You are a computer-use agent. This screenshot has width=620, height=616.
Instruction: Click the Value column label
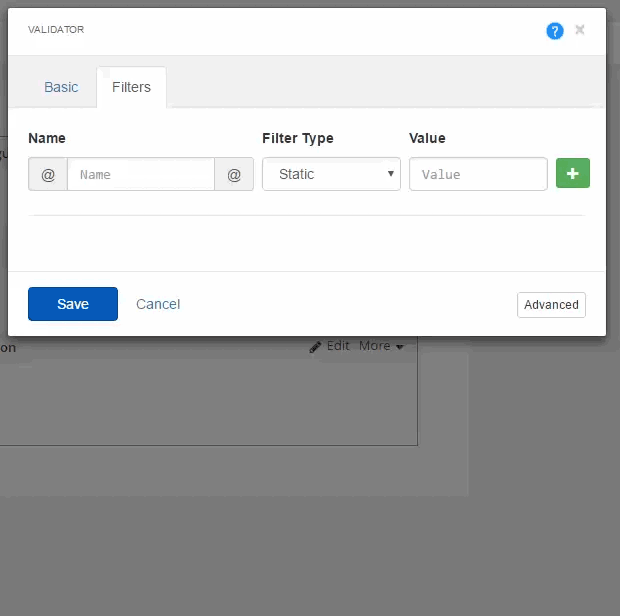point(427,138)
